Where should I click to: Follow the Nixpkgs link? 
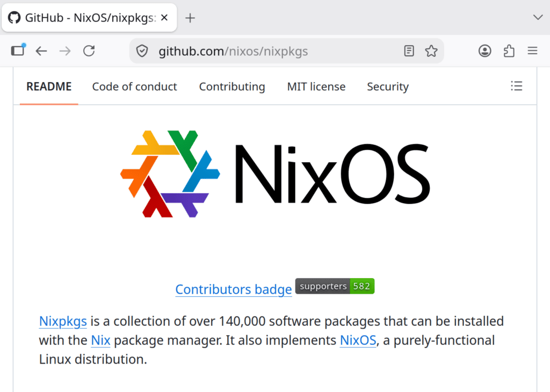63,321
